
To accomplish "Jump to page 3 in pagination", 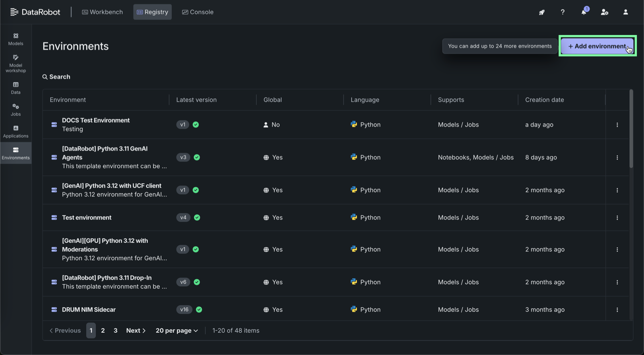I will pos(115,330).
